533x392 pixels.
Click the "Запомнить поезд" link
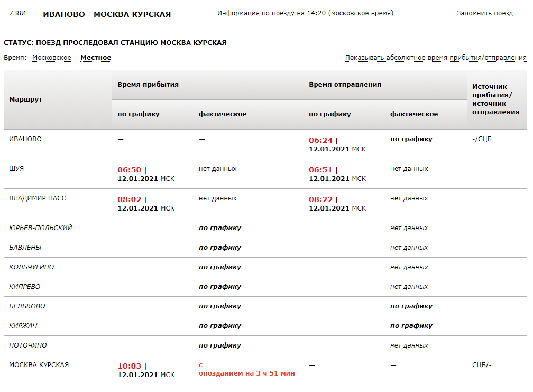[x=484, y=13]
